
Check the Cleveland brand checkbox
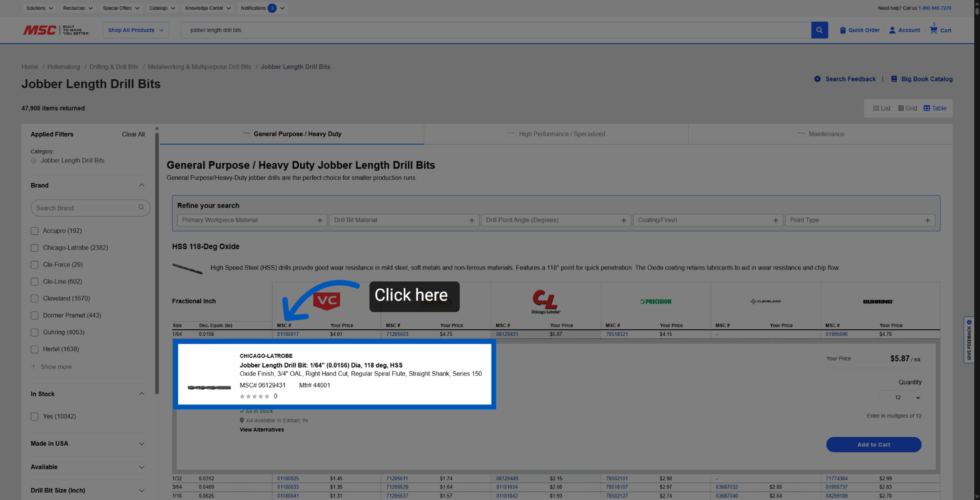pyautogui.click(x=35, y=299)
